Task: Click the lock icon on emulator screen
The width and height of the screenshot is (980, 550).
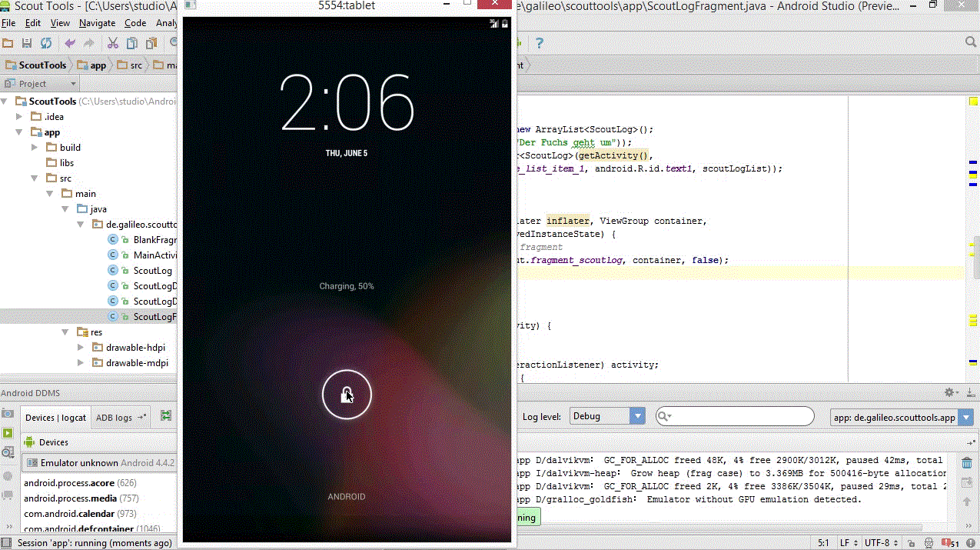Action: point(347,395)
